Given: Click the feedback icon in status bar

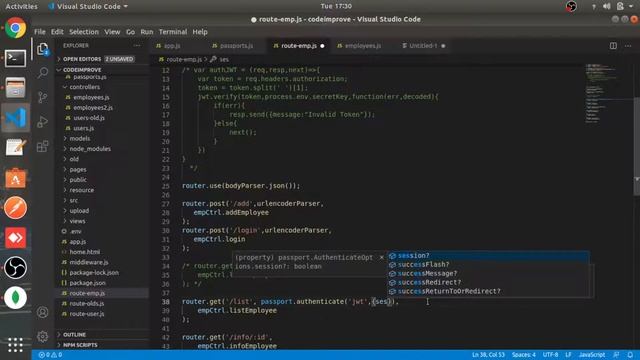Looking at the screenshot, I should 616,355.
